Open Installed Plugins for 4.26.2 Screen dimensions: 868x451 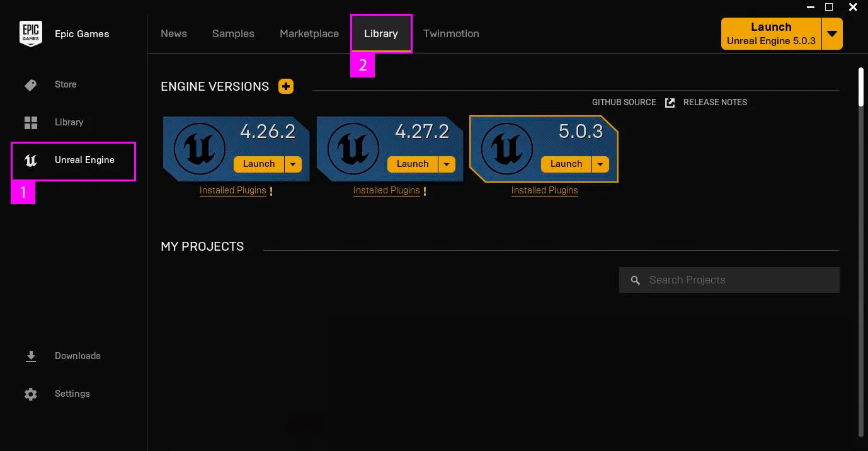[233, 190]
